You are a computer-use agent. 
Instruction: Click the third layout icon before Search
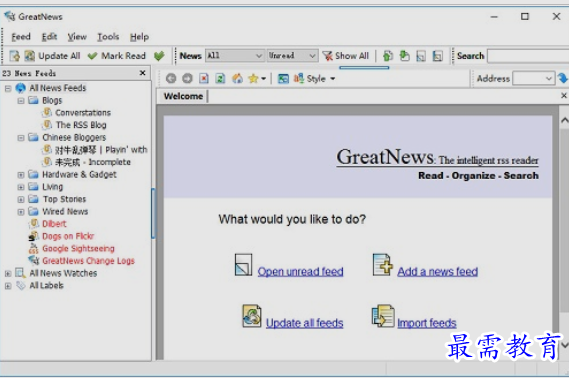pyautogui.click(x=421, y=56)
